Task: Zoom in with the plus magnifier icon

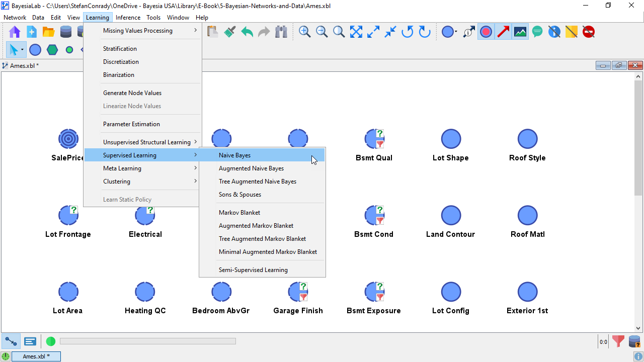Action: pos(304,32)
